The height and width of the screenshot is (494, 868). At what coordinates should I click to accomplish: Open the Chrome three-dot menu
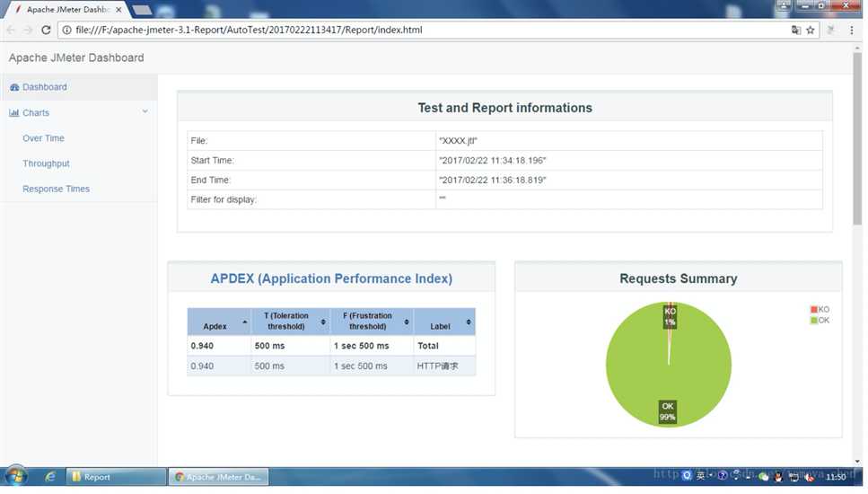click(x=851, y=30)
